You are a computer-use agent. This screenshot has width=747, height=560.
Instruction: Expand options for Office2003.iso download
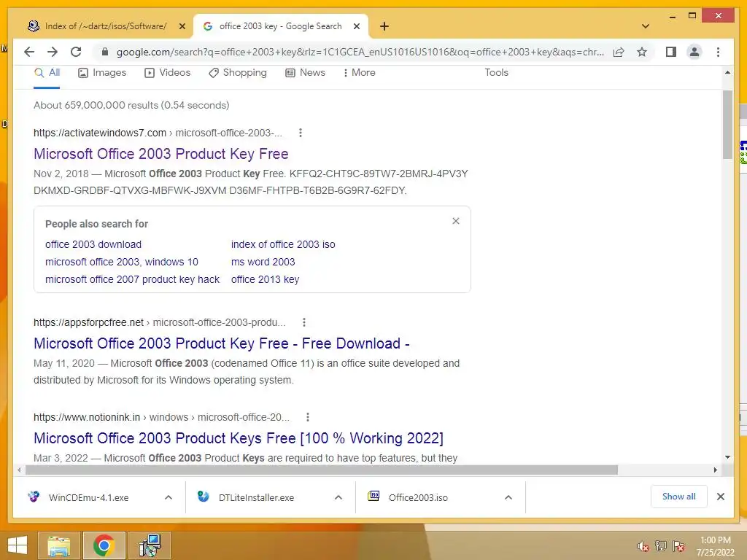point(508,497)
